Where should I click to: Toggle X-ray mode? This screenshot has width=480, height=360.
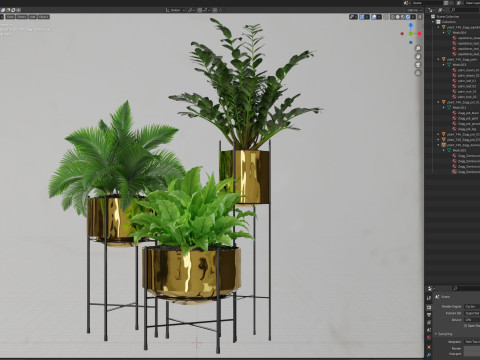pos(386,17)
